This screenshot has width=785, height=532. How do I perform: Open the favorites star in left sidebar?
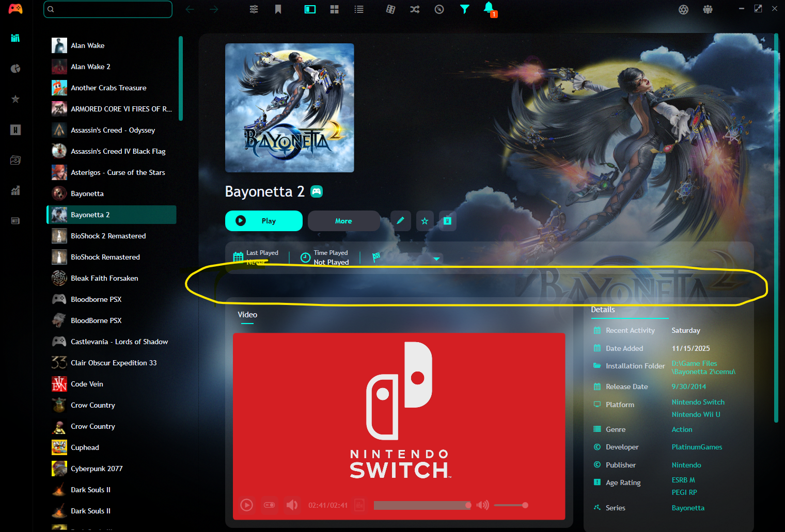tap(15, 99)
